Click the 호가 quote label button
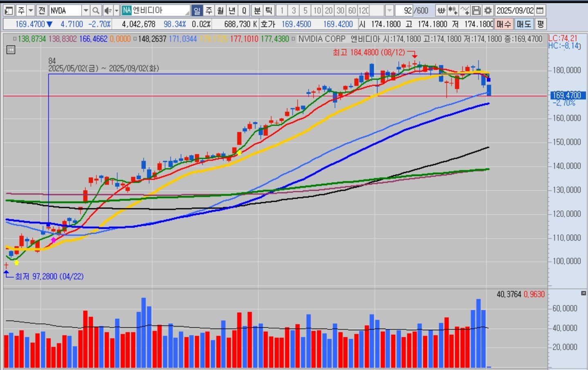 coord(268,24)
